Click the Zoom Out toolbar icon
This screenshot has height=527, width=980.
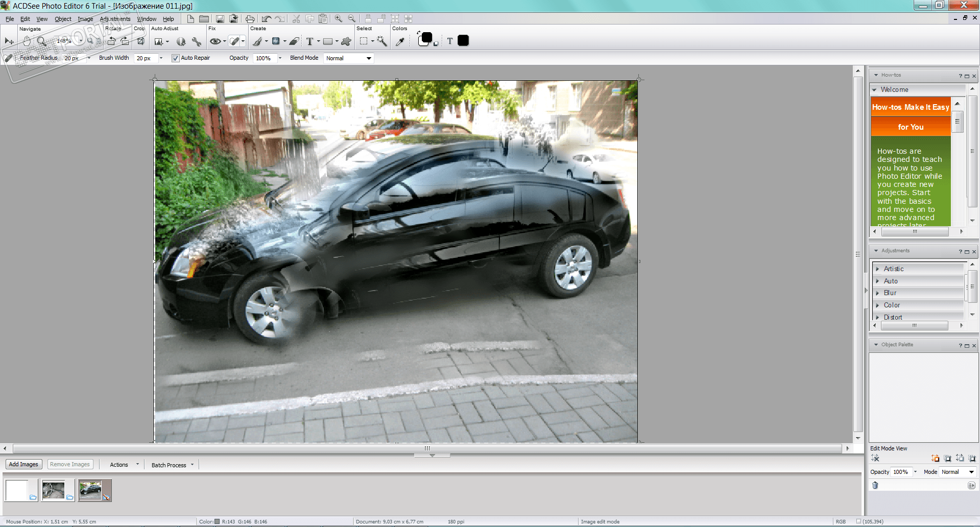[352, 19]
